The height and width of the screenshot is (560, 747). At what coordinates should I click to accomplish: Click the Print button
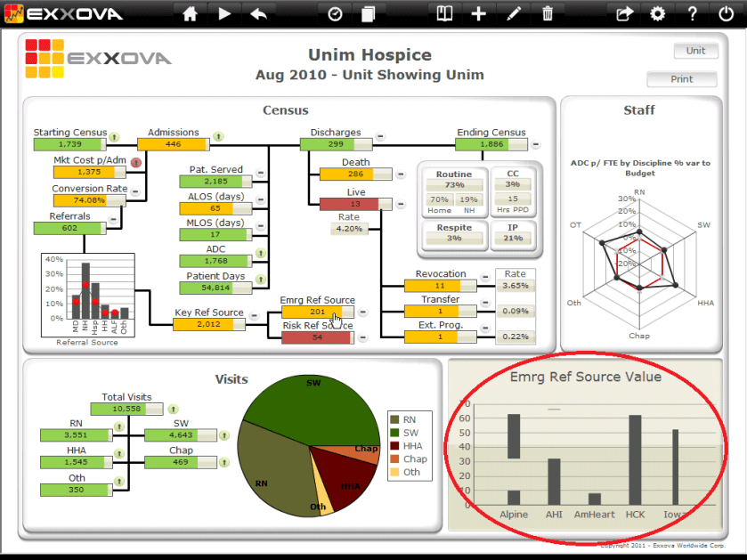[x=682, y=78]
